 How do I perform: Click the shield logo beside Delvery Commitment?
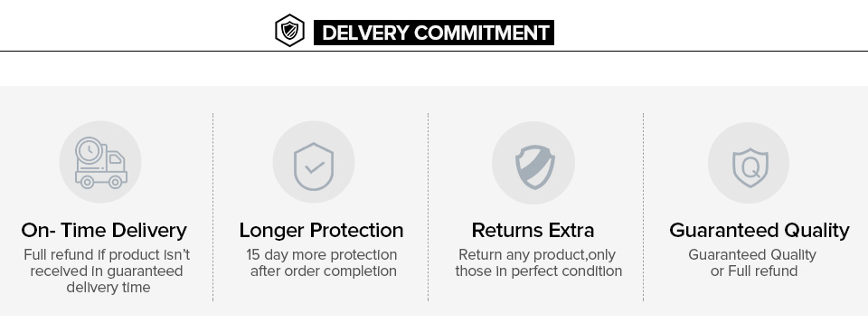289,31
